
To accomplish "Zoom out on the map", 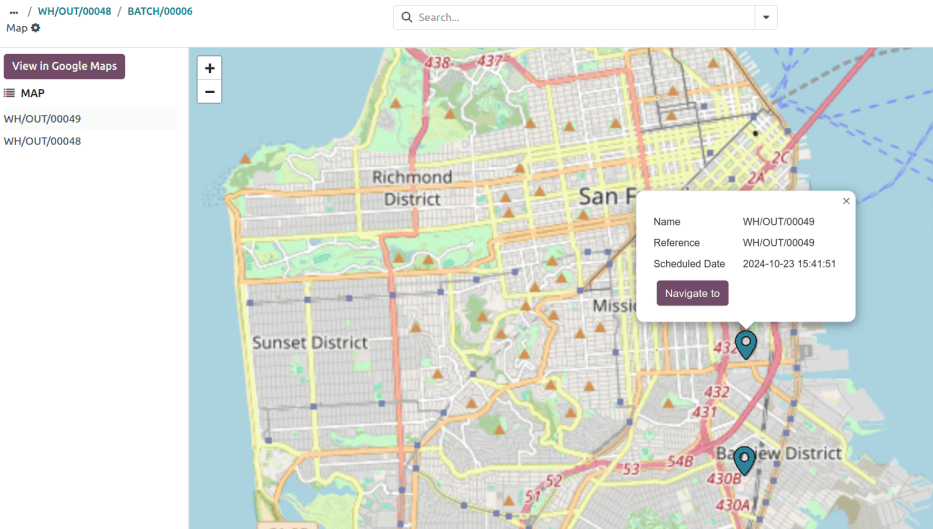I will pyautogui.click(x=209, y=92).
